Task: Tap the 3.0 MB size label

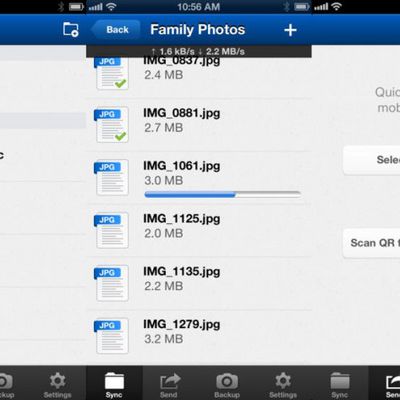Action: pyautogui.click(x=164, y=181)
